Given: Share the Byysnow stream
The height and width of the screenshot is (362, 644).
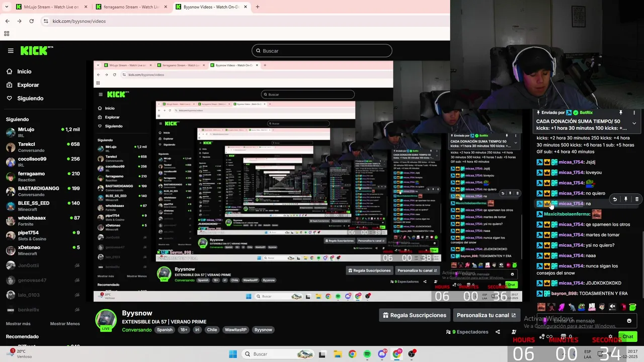Looking at the screenshot, I should 498,332.
